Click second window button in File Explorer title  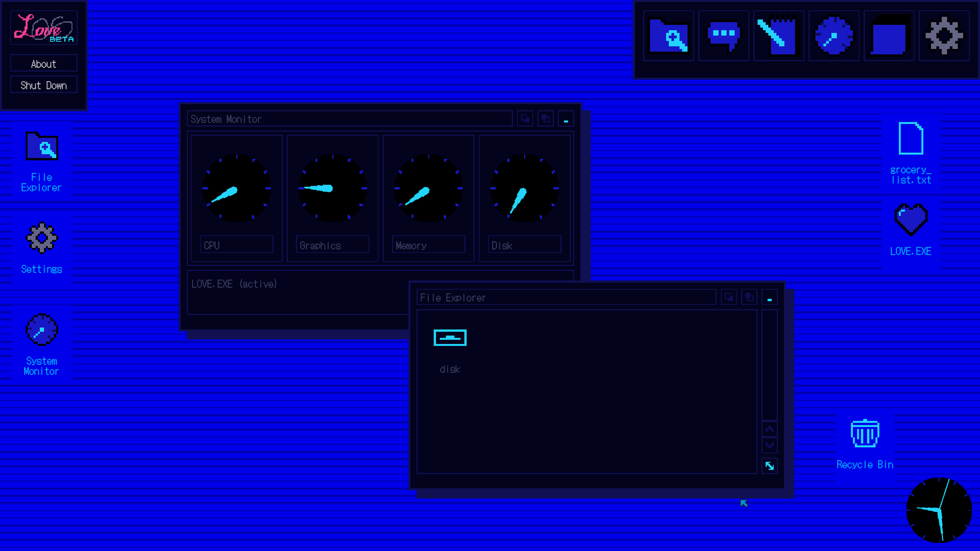point(749,297)
